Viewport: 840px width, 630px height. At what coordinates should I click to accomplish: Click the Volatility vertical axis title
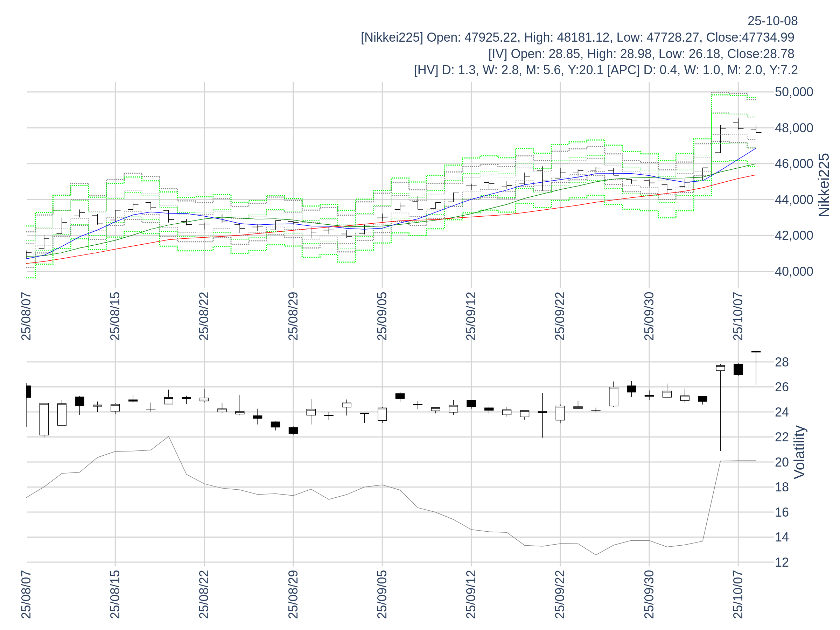click(799, 452)
